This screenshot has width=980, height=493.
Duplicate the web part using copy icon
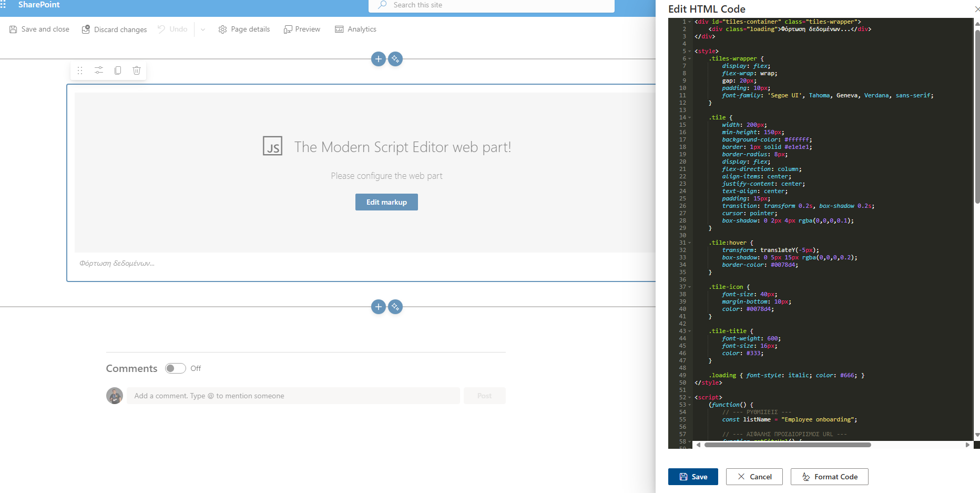[x=118, y=71]
